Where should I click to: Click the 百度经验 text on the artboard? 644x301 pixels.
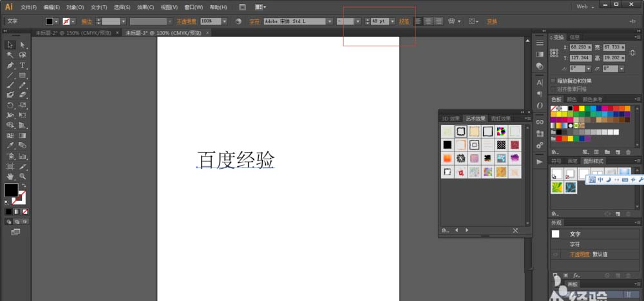(x=236, y=160)
